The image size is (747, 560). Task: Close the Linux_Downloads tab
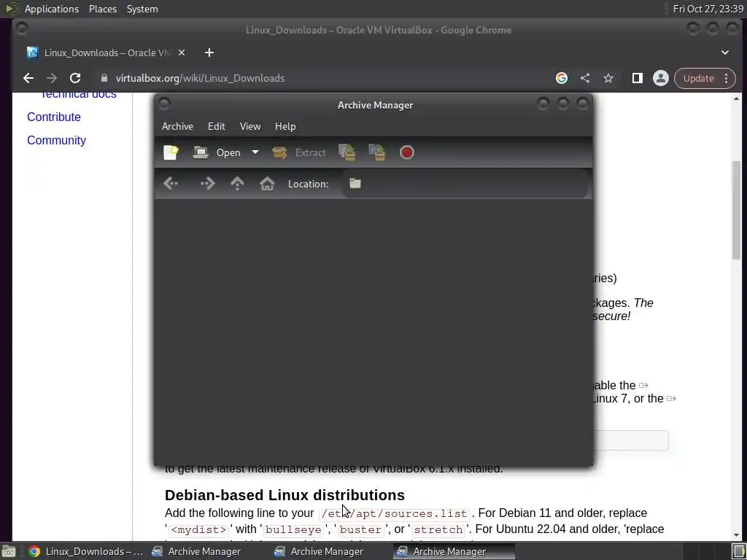click(182, 52)
